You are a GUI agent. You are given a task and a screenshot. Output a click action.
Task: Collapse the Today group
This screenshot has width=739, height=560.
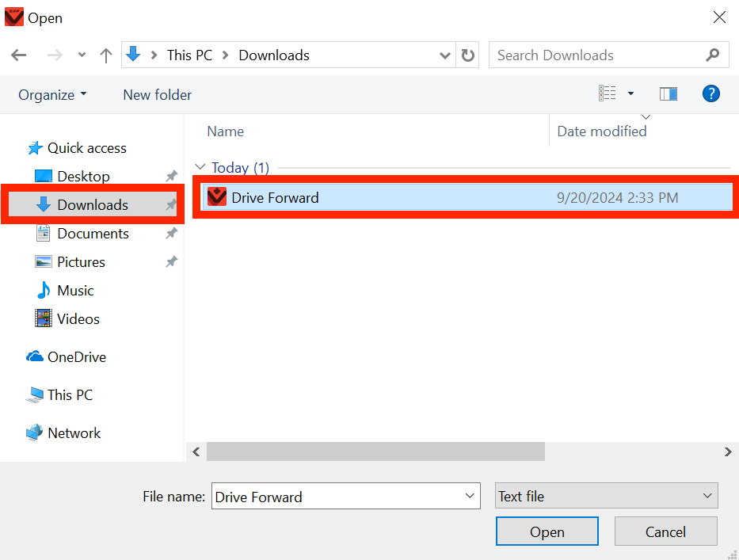(x=200, y=167)
